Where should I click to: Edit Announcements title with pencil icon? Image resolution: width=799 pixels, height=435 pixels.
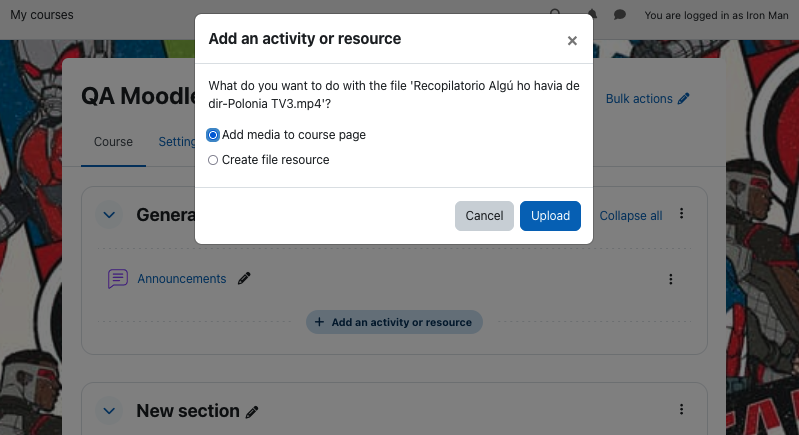[244, 278]
